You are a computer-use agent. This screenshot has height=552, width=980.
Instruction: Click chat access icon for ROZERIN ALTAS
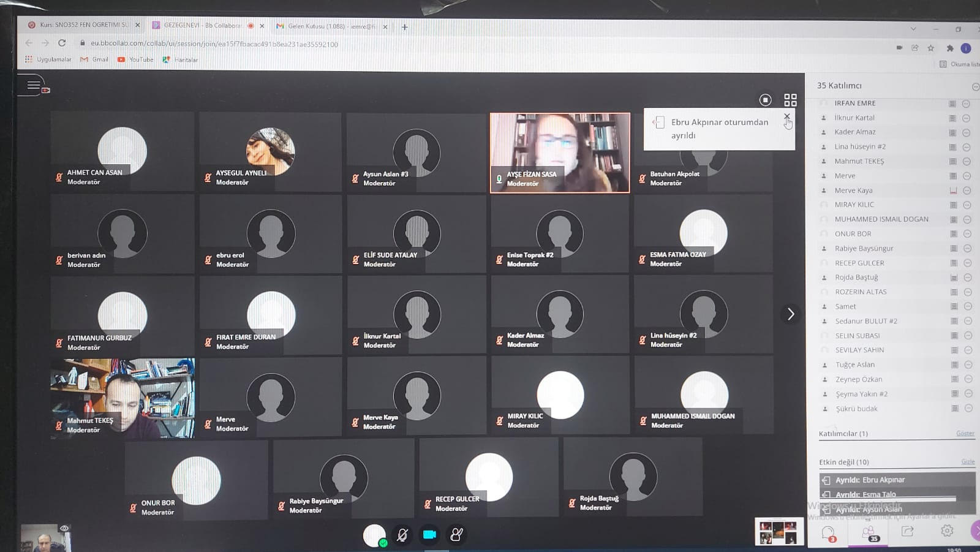click(x=954, y=292)
